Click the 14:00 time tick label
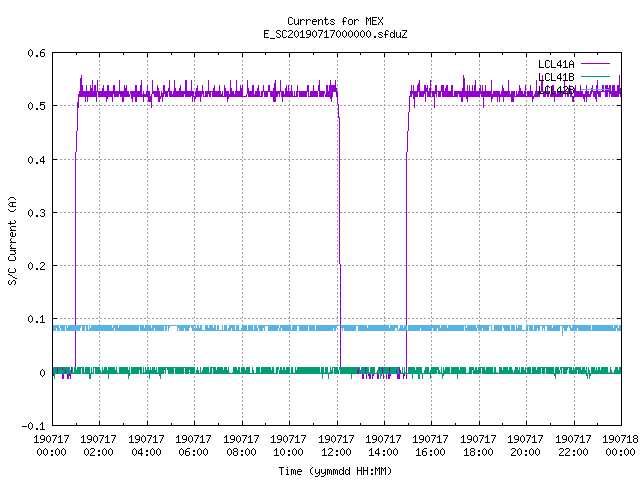The height and width of the screenshot is (480, 640). [383, 452]
